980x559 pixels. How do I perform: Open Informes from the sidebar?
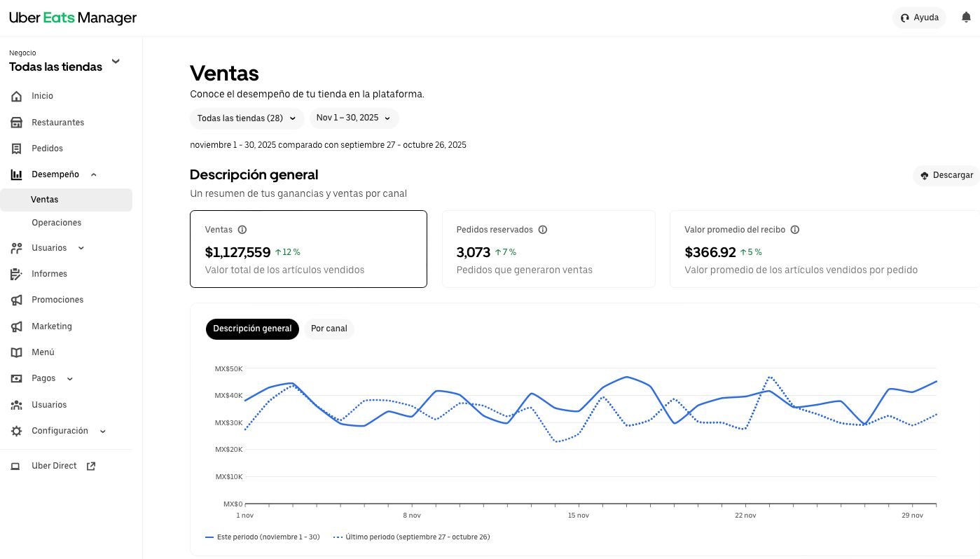point(49,274)
